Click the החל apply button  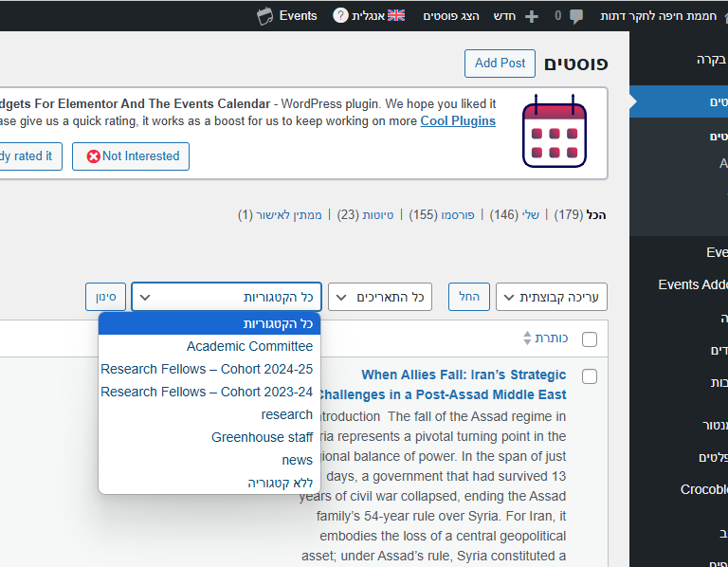469,297
